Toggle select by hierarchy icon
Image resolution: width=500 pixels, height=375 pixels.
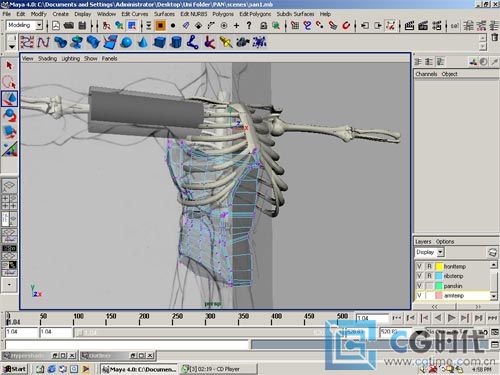click(107, 25)
